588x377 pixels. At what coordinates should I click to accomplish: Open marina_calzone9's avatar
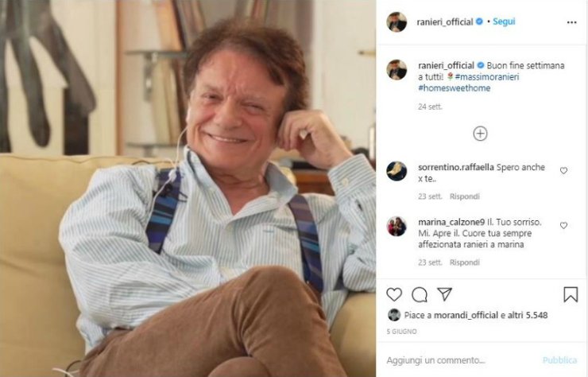(397, 227)
